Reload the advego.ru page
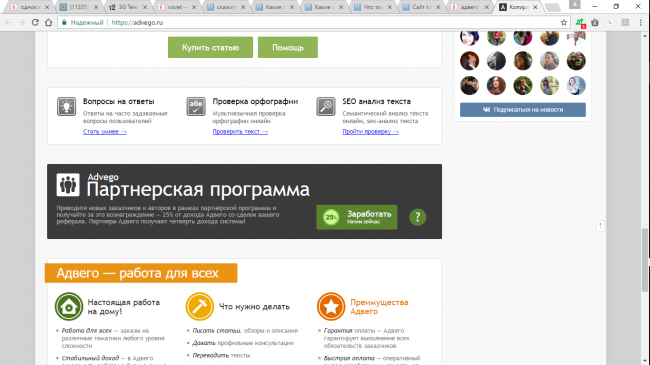Screen dimensions: 650x365 click(35, 22)
